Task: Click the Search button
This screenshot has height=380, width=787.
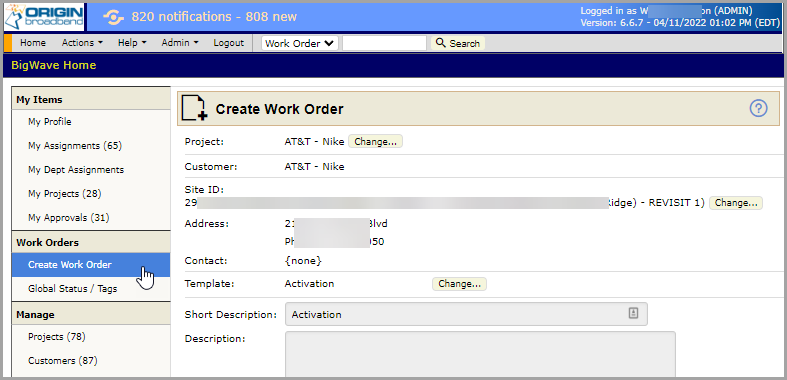Action: pos(458,43)
